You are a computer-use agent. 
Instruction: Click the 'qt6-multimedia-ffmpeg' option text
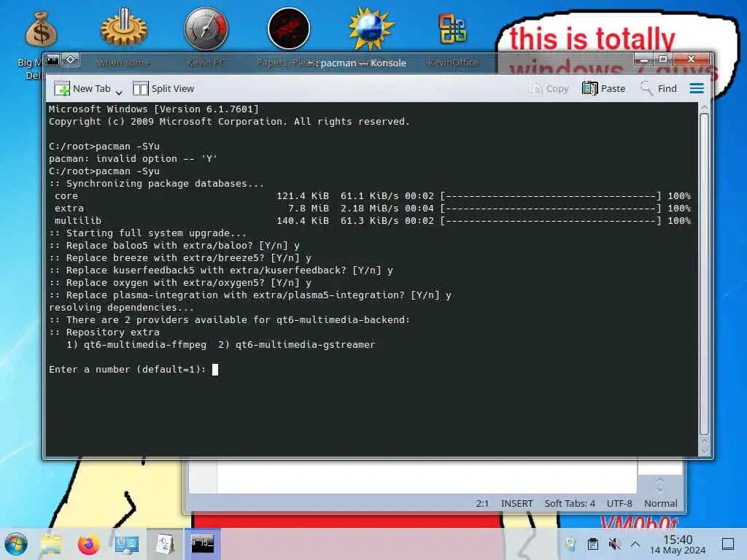coord(145,344)
